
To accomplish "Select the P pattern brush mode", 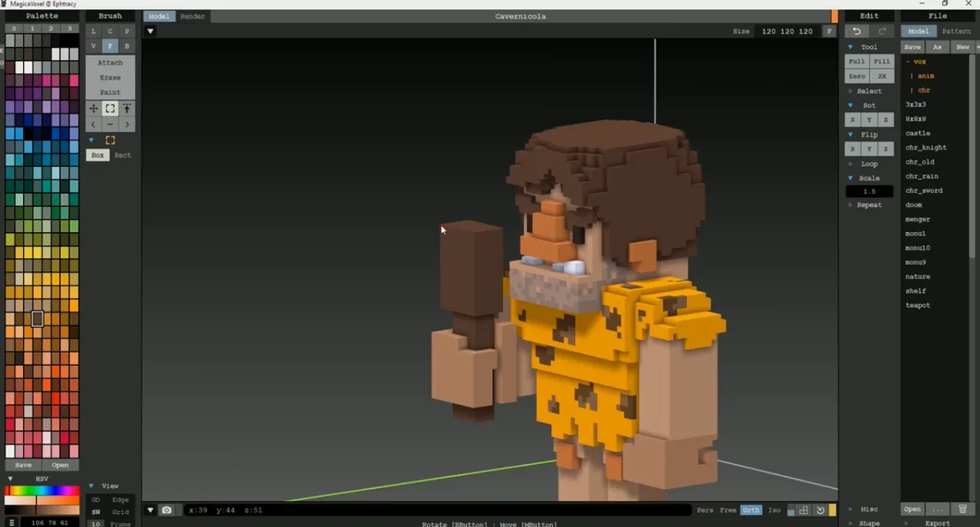I will click(x=127, y=31).
